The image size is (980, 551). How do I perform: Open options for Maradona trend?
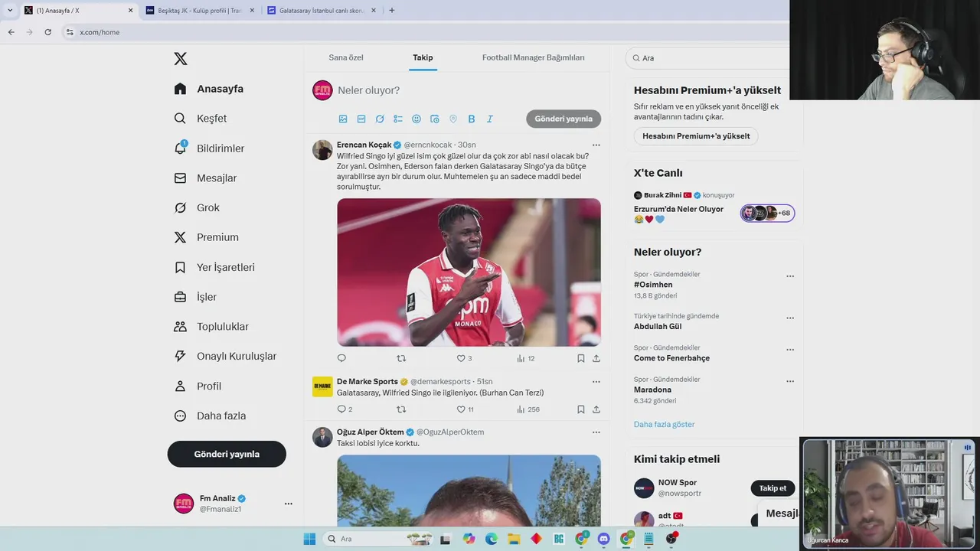[x=790, y=381]
